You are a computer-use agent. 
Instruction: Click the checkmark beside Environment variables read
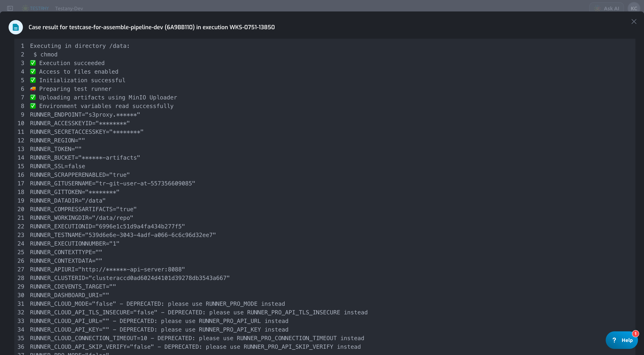[x=33, y=106]
